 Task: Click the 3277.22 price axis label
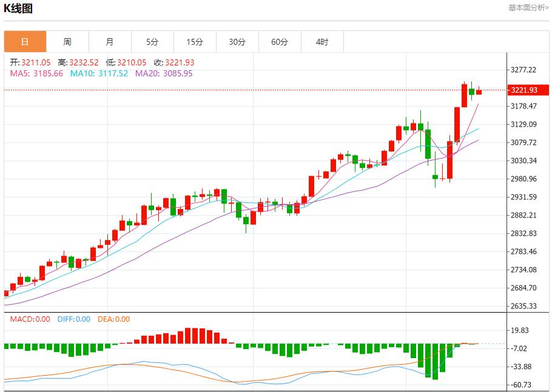coord(523,69)
